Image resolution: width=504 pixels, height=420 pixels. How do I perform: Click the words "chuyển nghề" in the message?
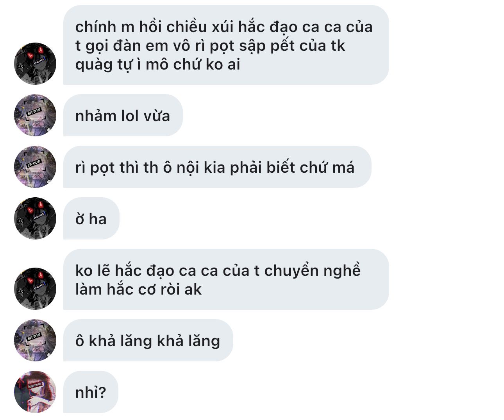click(313, 271)
